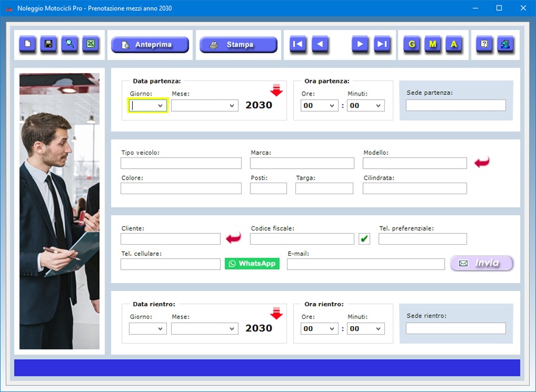The height and width of the screenshot is (392, 536).
Task: Export to Excel spreadsheet icon
Action: (x=91, y=44)
